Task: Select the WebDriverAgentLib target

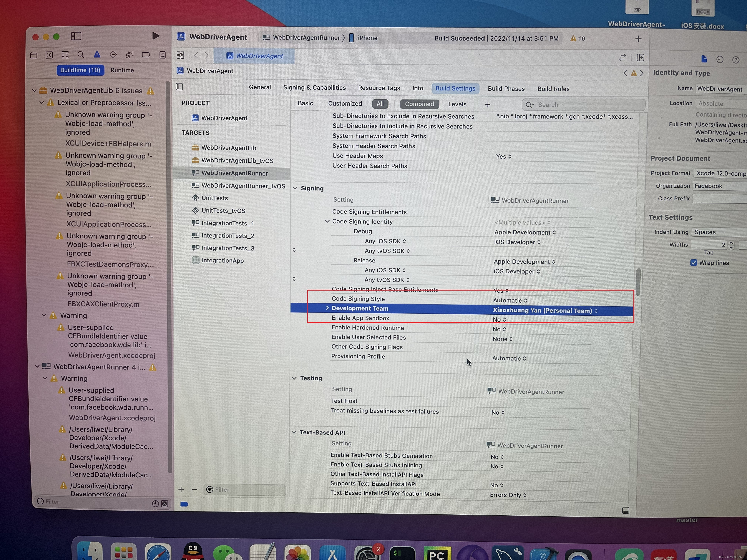Action: point(228,148)
